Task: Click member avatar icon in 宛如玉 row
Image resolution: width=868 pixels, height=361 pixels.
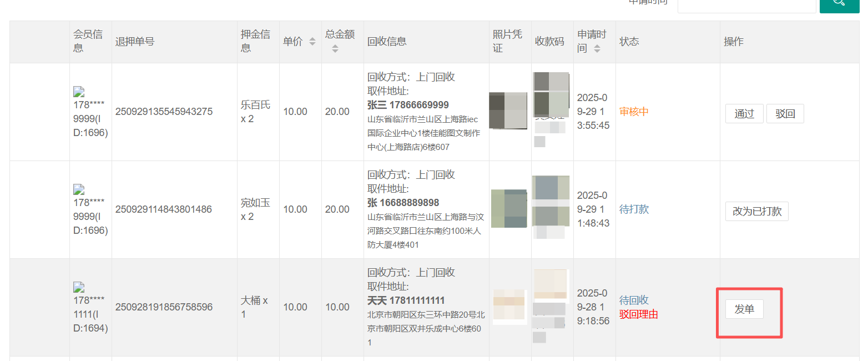Action: pyautogui.click(x=78, y=190)
